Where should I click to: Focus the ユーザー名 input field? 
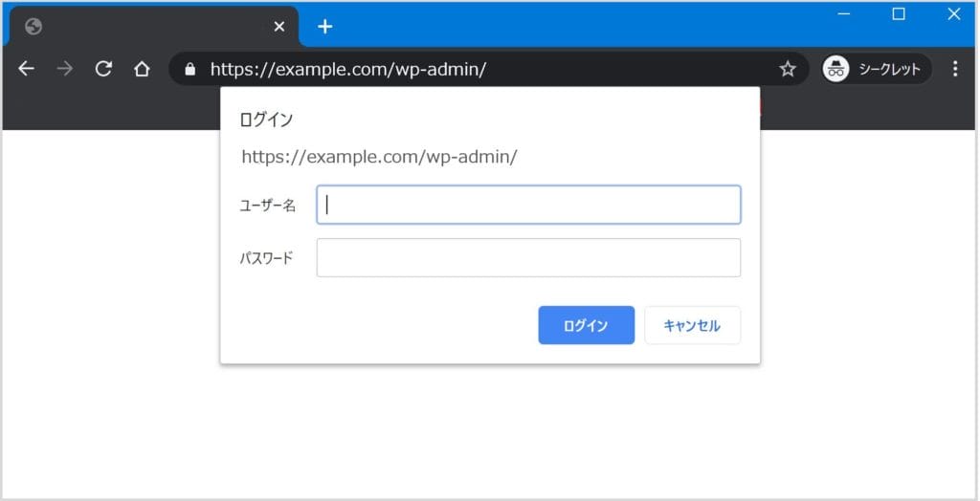coord(528,205)
